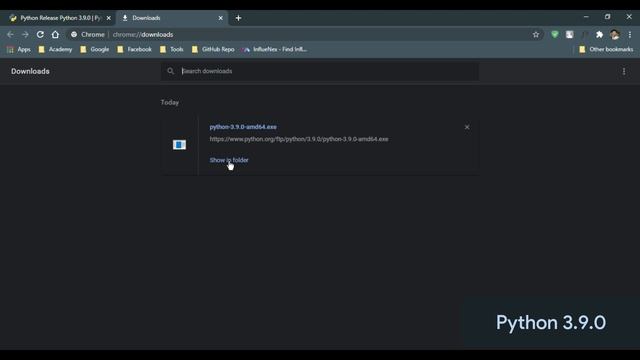Open the Facebook bookmark folder
Screen dimensions: 640x360
coord(134,49)
